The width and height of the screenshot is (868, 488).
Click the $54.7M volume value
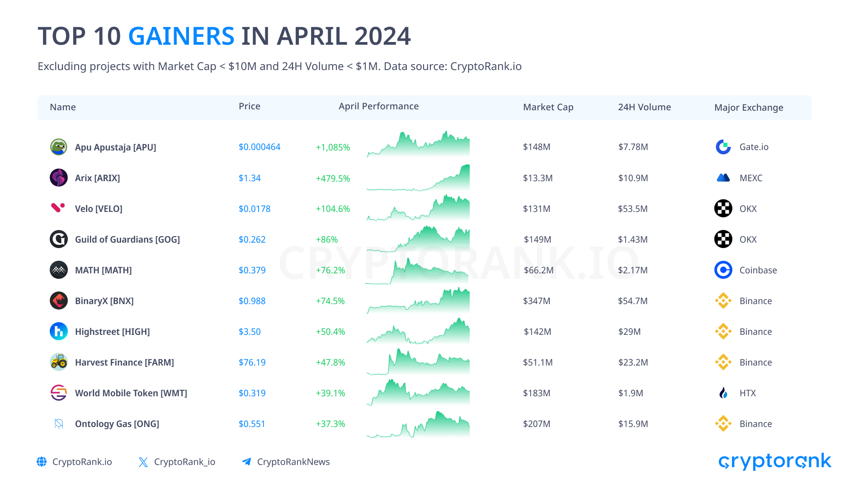point(633,301)
